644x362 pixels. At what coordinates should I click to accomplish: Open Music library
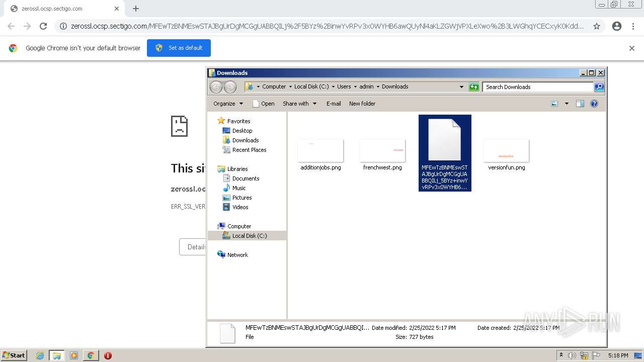pyautogui.click(x=239, y=188)
